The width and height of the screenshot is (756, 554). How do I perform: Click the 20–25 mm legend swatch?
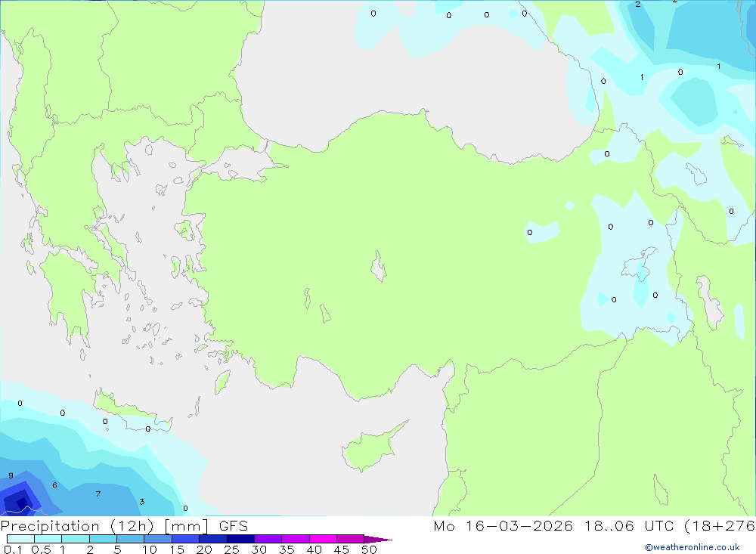[x=213, y=539]
